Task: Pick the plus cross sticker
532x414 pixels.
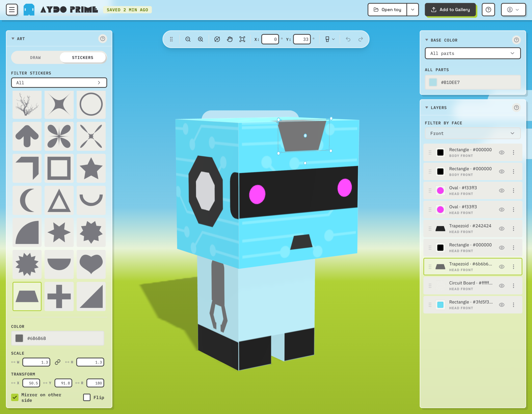Action: (x=59, y=297)
